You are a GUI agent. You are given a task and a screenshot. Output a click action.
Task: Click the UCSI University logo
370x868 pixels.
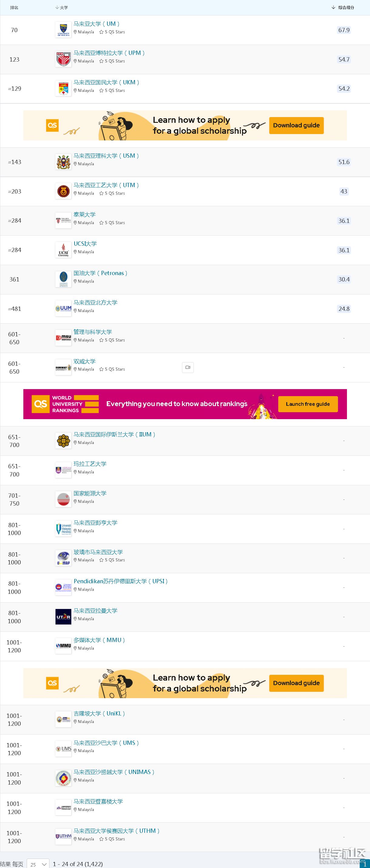pyautogui.click(x=63, y=250)
